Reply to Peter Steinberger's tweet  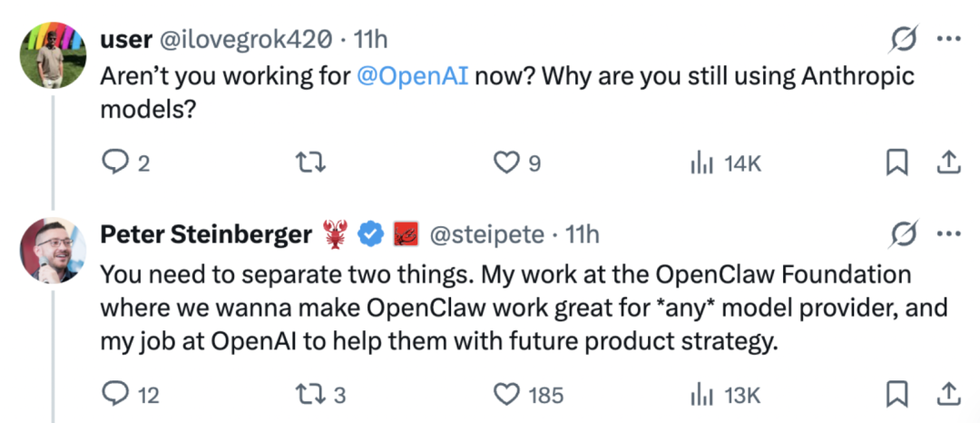pyautogui.click(x=114, y=394)
